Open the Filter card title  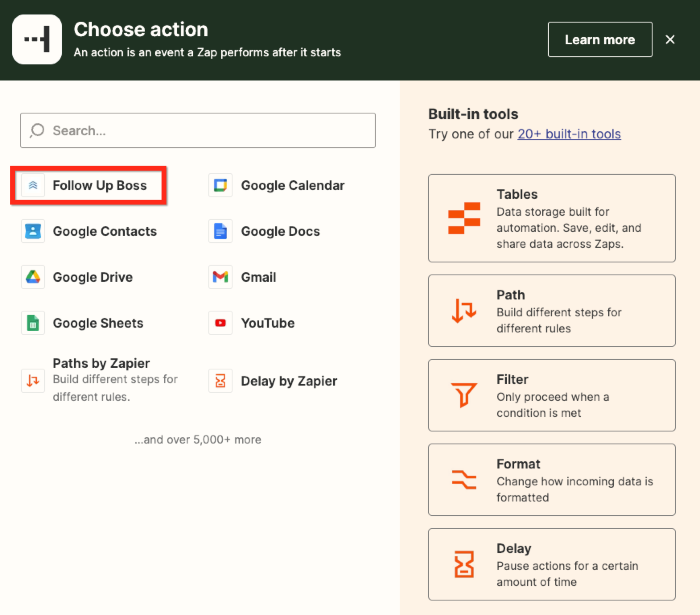(512, 379)
